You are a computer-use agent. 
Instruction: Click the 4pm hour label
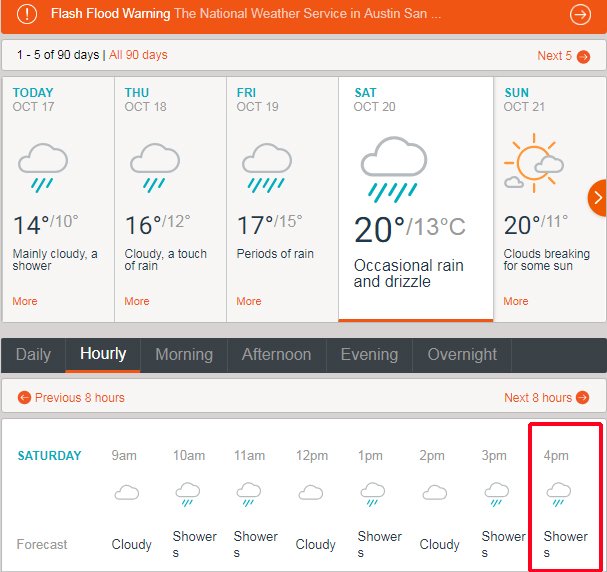(556, 456)
